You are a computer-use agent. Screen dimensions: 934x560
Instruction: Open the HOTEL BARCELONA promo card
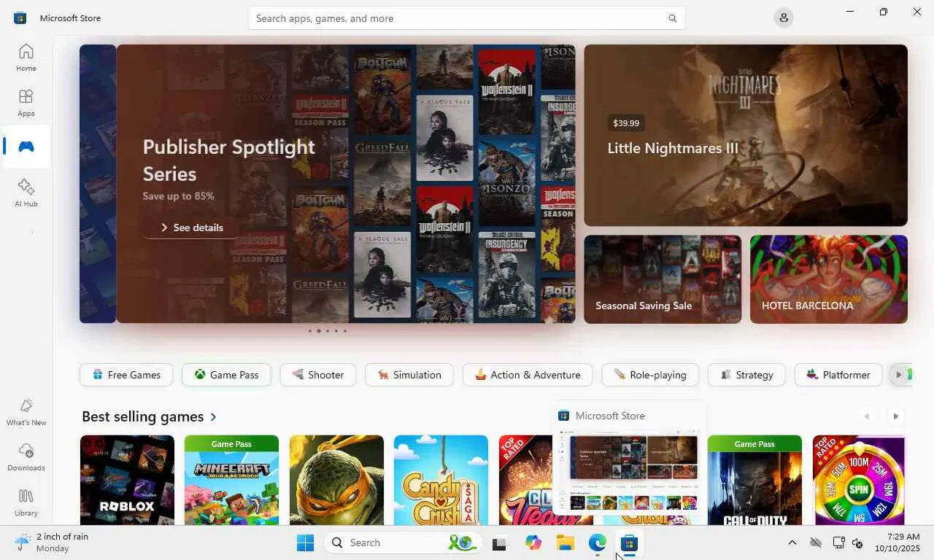(829, 279)
